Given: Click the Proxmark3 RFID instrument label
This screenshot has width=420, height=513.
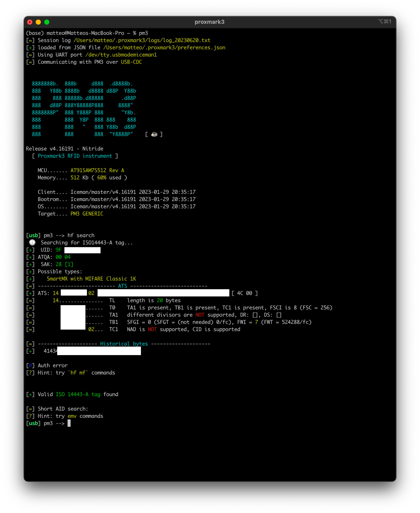Looking at the screenshot, I should tap(75, 156).
